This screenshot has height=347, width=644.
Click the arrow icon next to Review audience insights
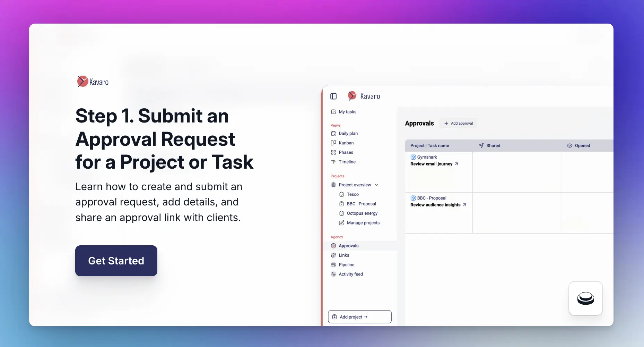coord(464,205)
